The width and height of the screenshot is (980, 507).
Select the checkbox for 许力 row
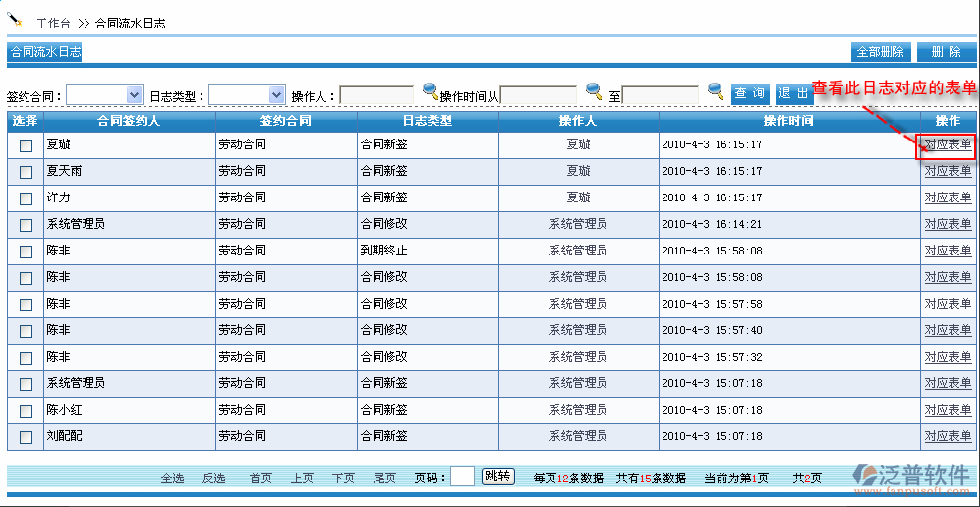27,198
